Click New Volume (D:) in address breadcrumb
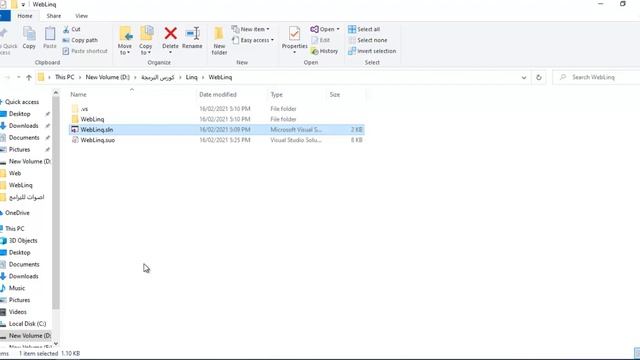 pyautogui.click(x=107, y=77)
